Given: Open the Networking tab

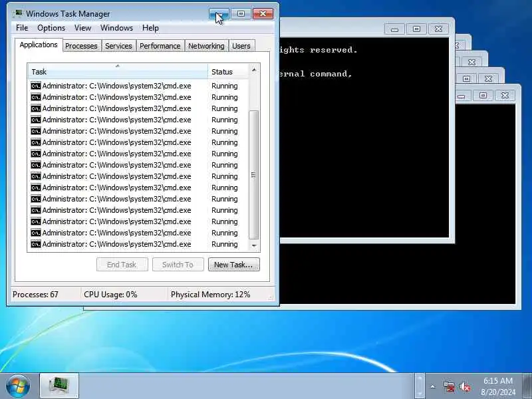Looking at the screenshot, I should pyautogui.click(x=206, y=46).
